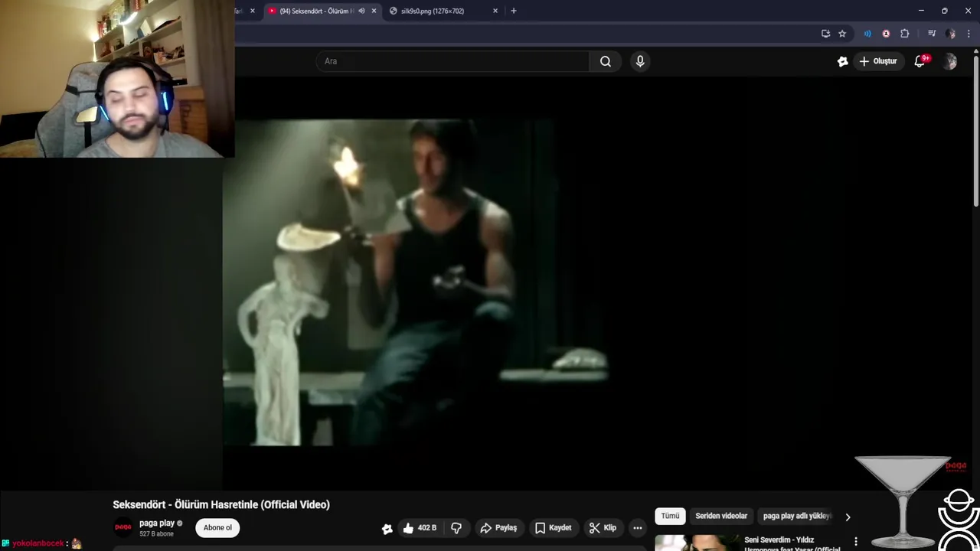Open options for Seni Severdim video
Image resolution: width=980 pixels, height=551 pixels.
(x=856, y=542)
